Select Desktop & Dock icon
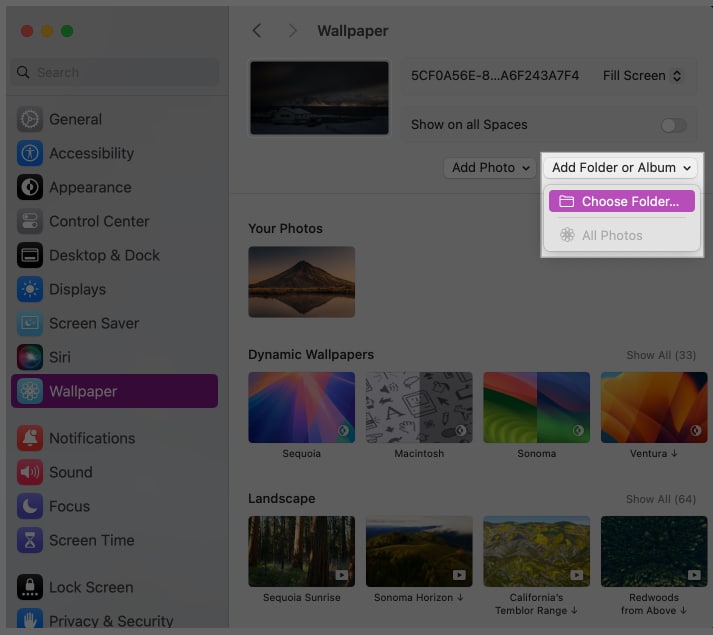The width and height of the screenshot is (713, 635). point(30,255)
